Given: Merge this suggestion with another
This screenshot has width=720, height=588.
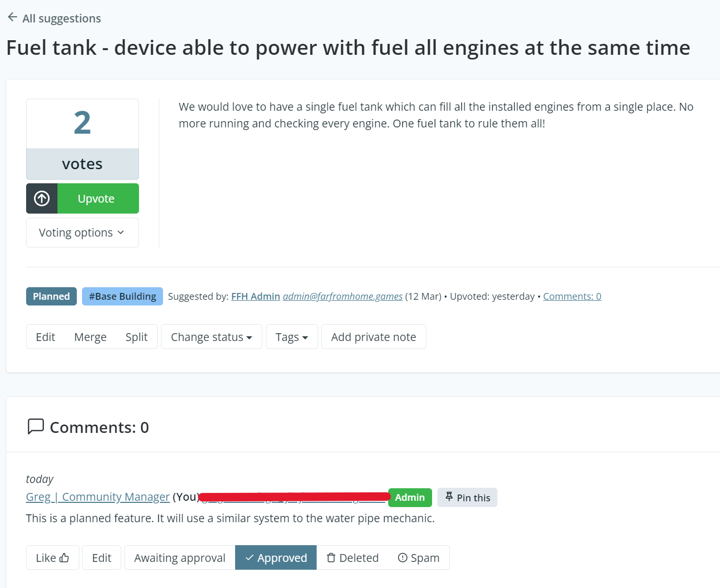Looking at the screenshot, I should click(x=90, y=337).
